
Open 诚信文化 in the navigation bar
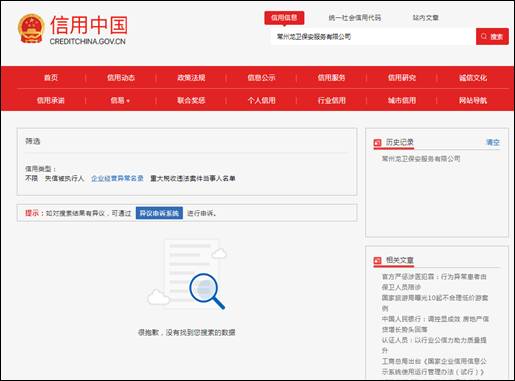(473, 78)
